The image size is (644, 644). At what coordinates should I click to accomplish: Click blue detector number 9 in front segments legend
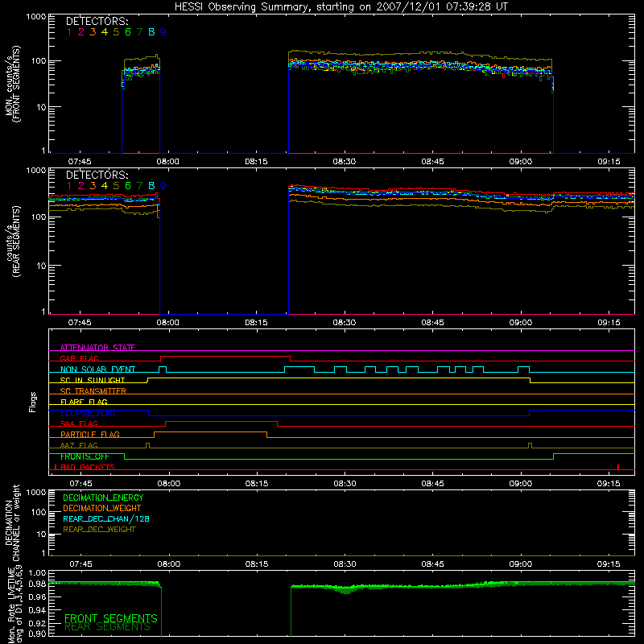pos(163,32)
